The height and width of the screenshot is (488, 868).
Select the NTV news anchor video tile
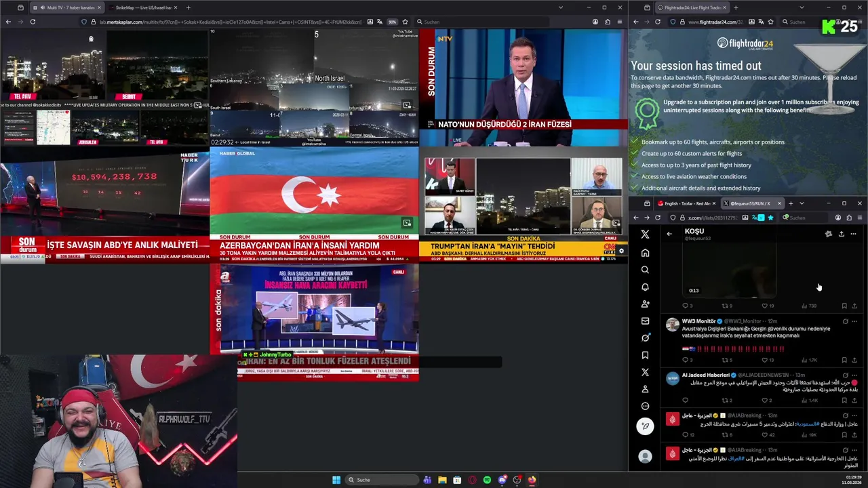pos(523,87)
